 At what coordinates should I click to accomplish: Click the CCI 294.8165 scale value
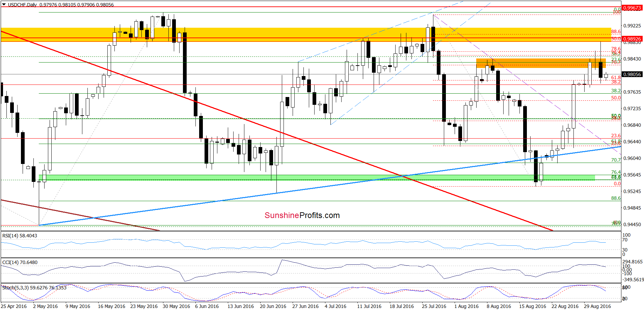tap(633, 262)
